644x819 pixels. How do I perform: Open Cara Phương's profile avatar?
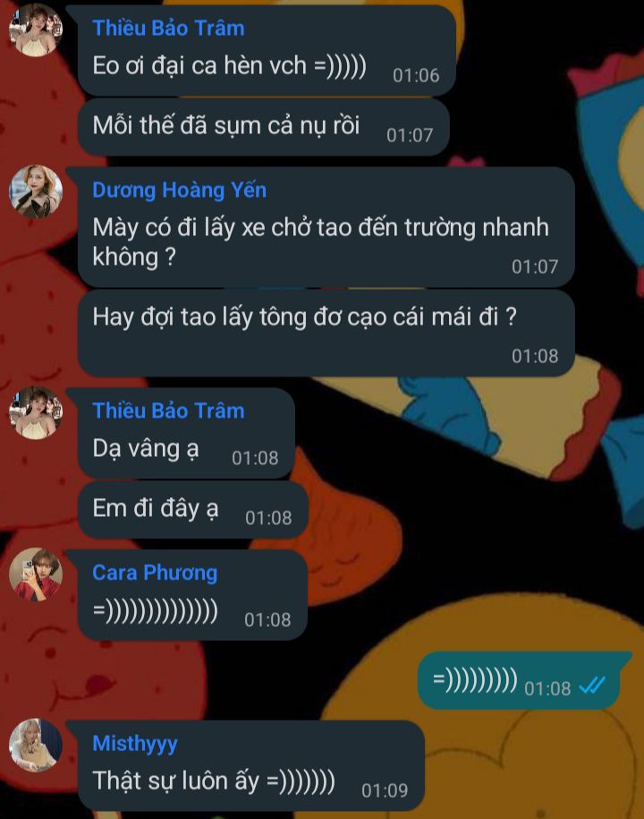[36, 574]
